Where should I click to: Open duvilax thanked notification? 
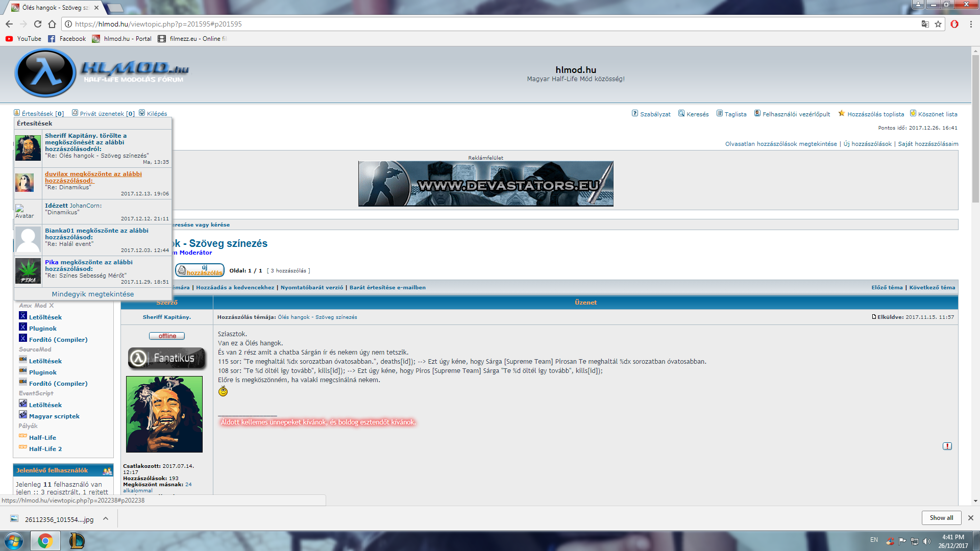coord(93,183)
